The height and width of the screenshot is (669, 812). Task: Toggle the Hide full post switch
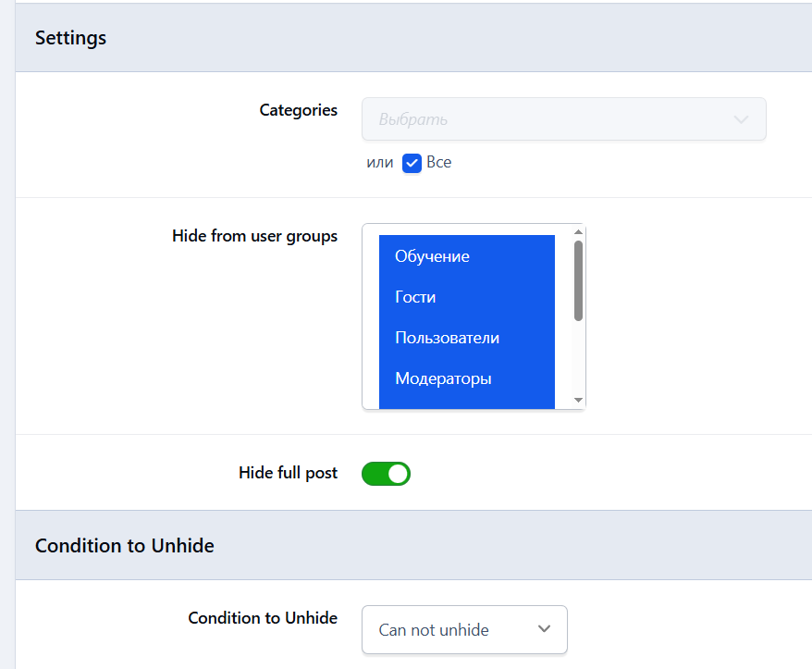click(386, 474)
